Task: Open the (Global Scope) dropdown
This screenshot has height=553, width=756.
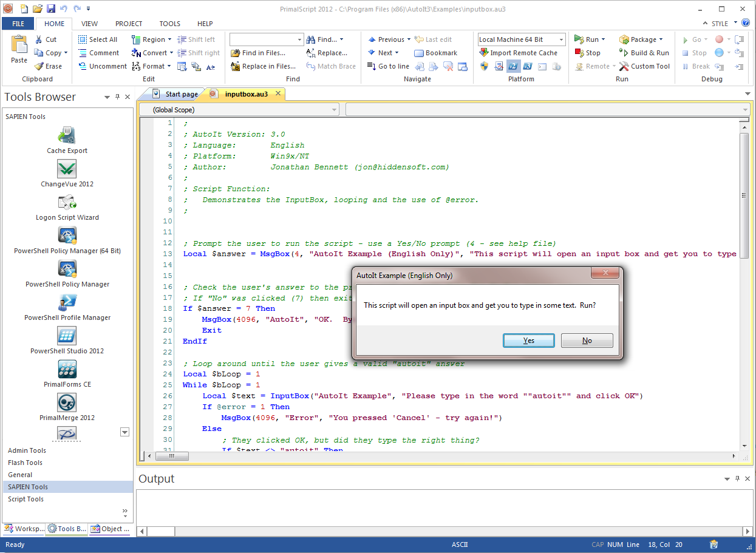Action: tap(239, 110)
